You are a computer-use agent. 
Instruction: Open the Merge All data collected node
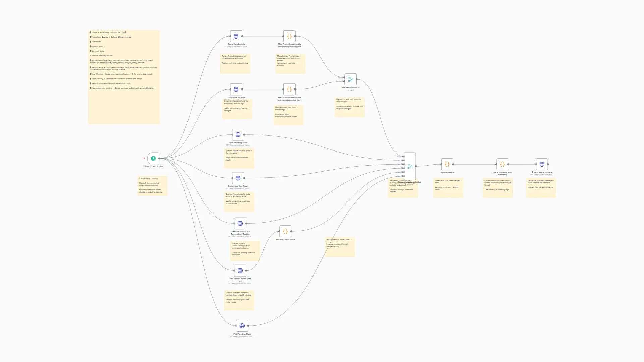pos(409,166)
